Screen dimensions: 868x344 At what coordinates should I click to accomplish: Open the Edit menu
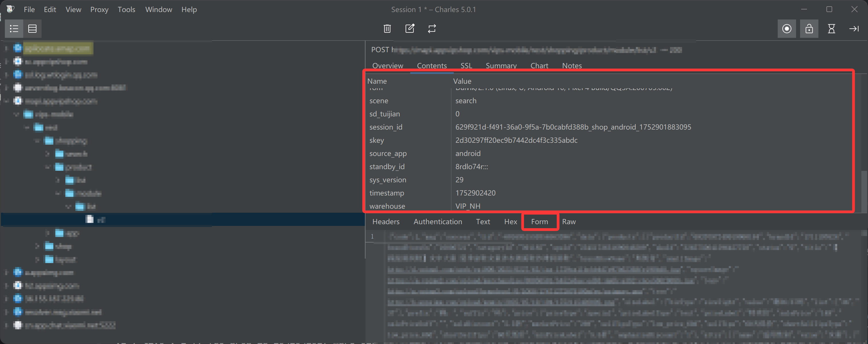[x=50, y=9]
